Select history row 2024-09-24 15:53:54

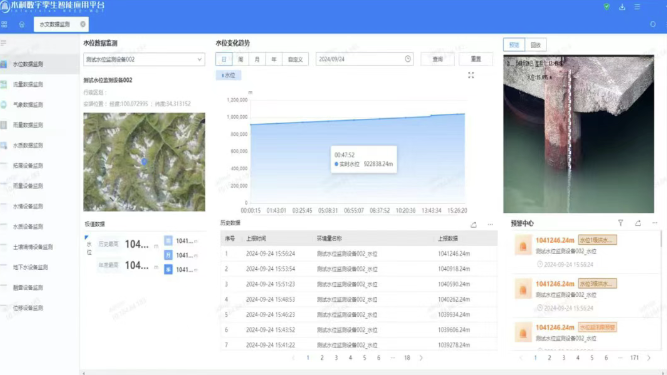click(359, 269)
